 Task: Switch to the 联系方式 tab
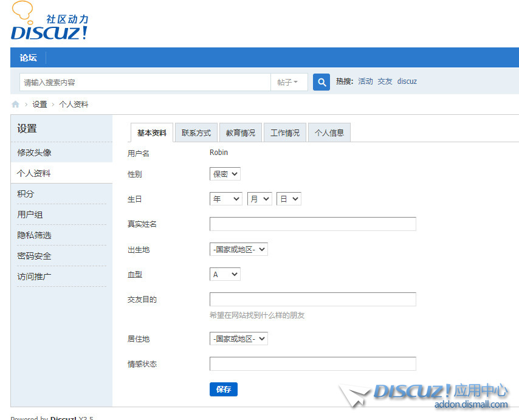196,132
